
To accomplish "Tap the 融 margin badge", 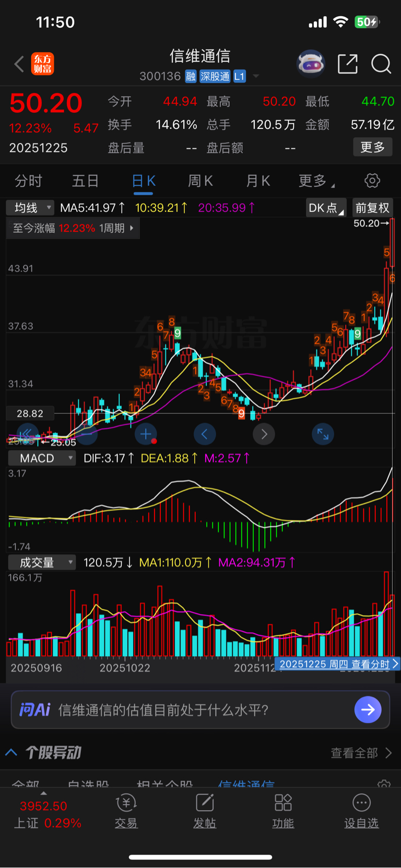I will pos(191,77).
